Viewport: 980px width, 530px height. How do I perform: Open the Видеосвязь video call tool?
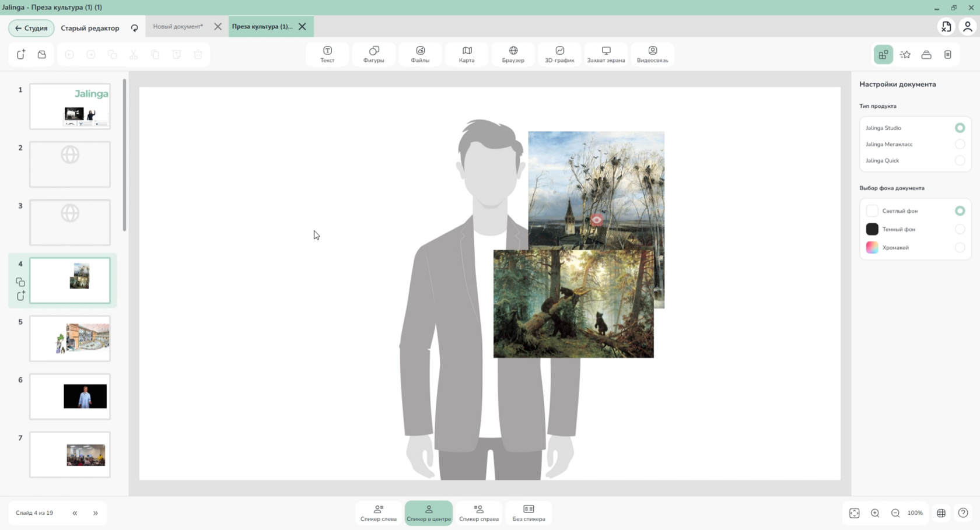click(652, 54)
